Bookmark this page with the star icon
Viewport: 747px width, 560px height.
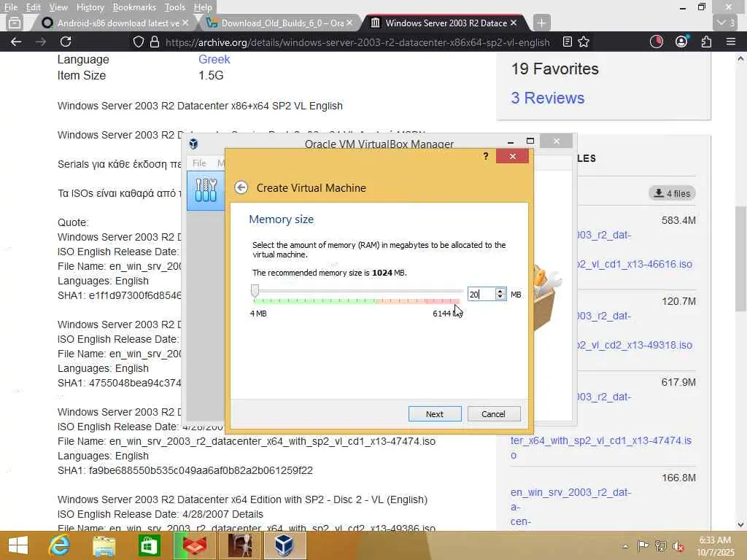584,42
